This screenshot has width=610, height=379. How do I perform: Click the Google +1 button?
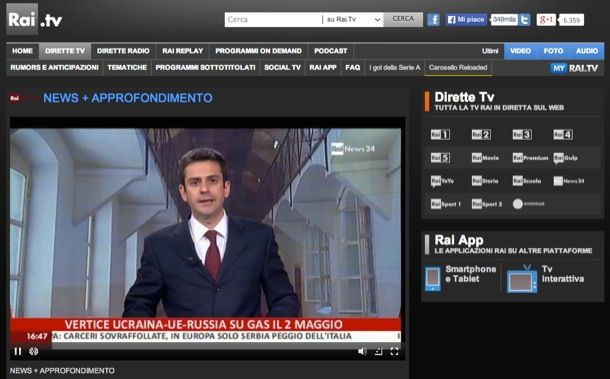tap(546, 19)
